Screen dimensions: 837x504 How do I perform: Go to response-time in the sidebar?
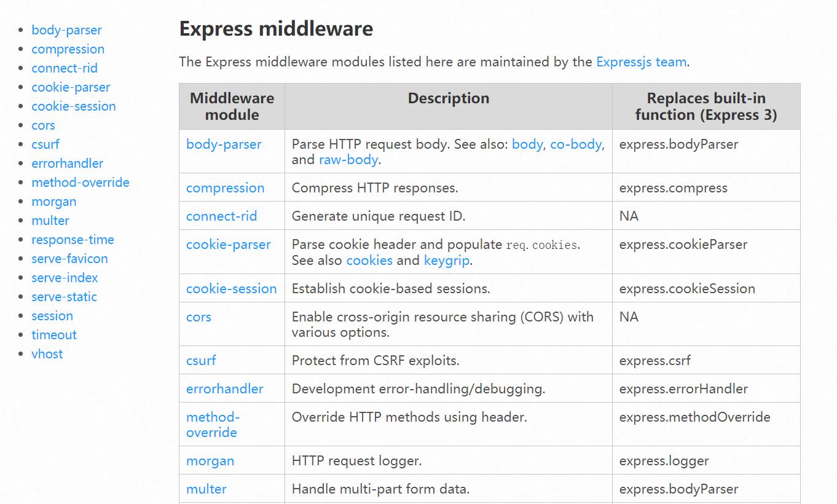[x=73, y=240]
